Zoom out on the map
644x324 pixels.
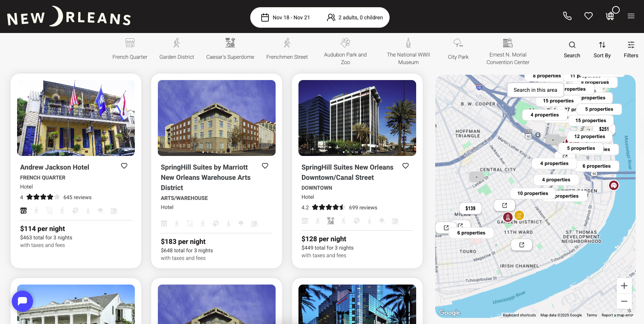tap(624, 301)
